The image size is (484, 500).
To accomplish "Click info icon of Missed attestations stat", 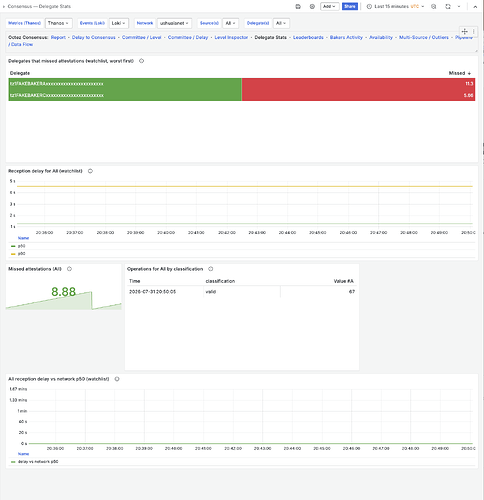I will coord(69,269).
